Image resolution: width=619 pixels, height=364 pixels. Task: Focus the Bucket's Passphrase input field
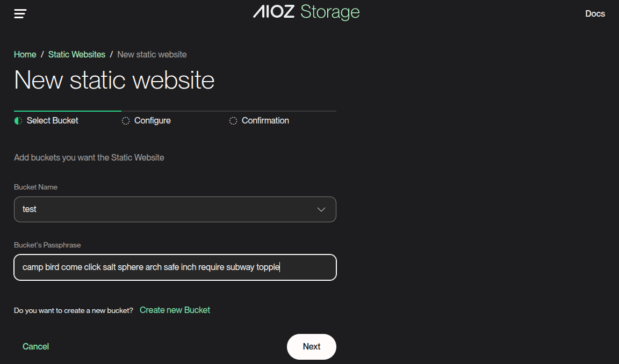(175, 267)
